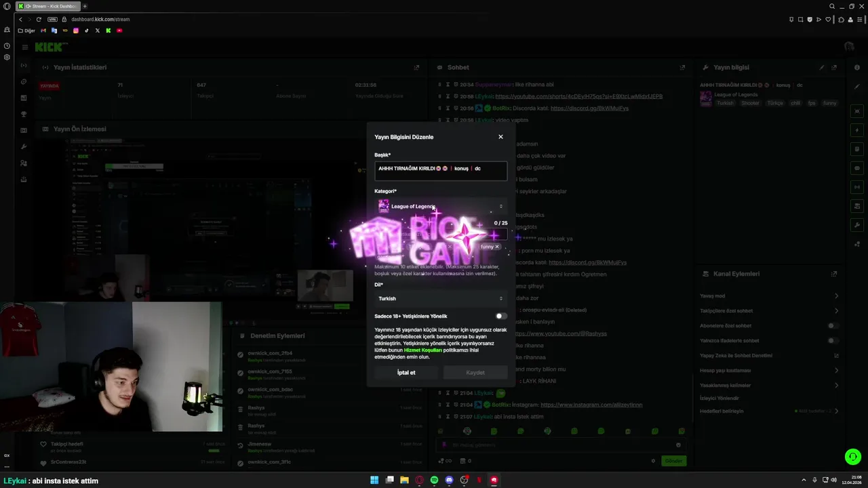Click the lightning bolt icon in right sidebar
Viewport: 868px width, 488px height.
857,130
